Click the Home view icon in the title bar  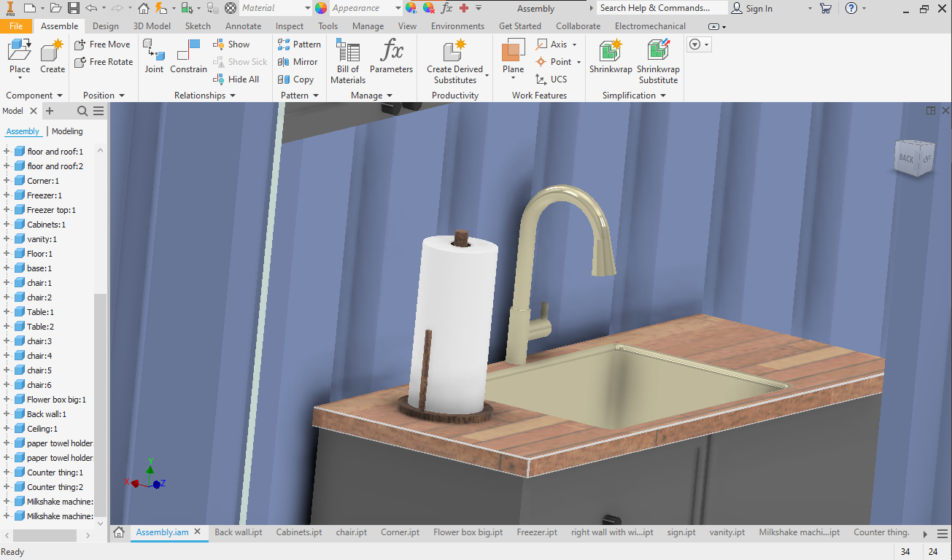144,8
